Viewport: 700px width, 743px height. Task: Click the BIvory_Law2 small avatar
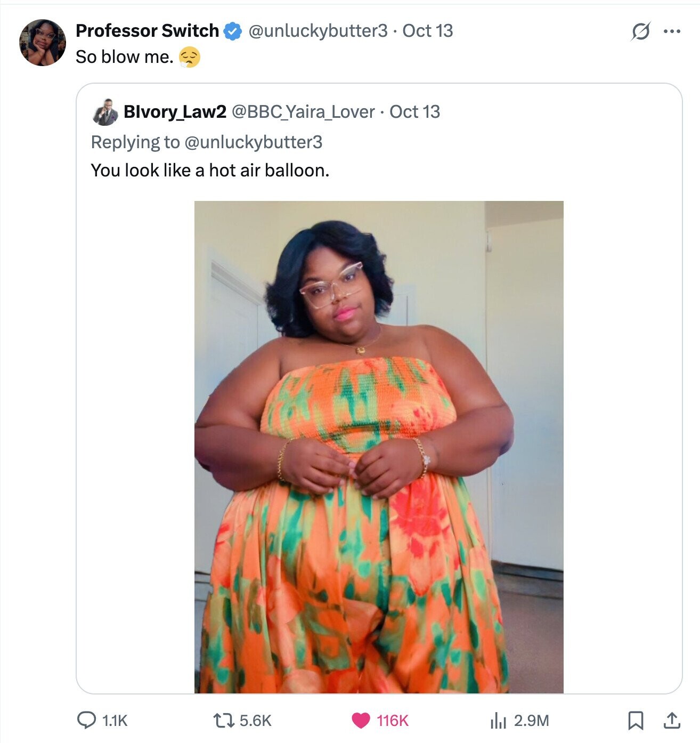click(x=106, y=112)
